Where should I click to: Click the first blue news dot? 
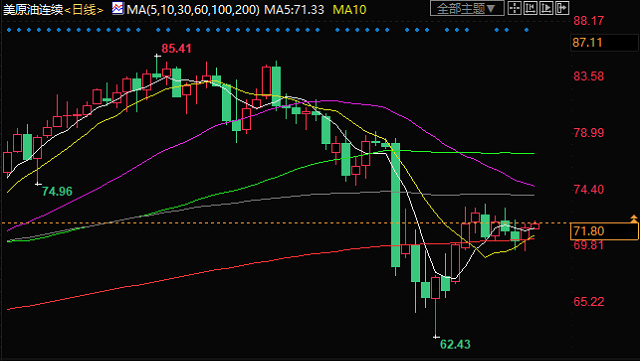[9, 30]
